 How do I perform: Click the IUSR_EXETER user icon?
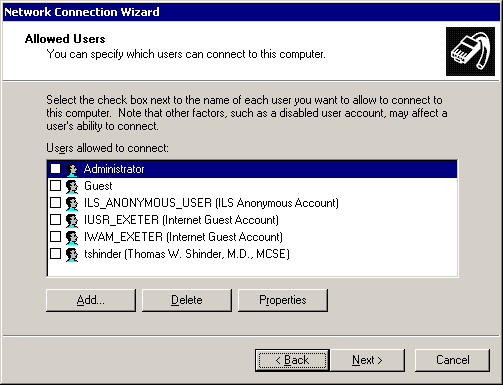coord(72,220)
